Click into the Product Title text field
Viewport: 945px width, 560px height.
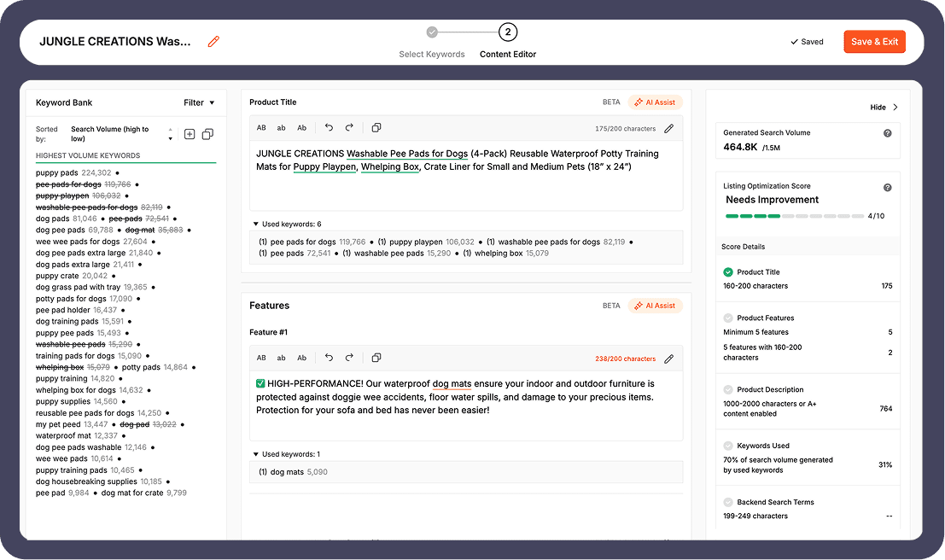click(466, 175)
